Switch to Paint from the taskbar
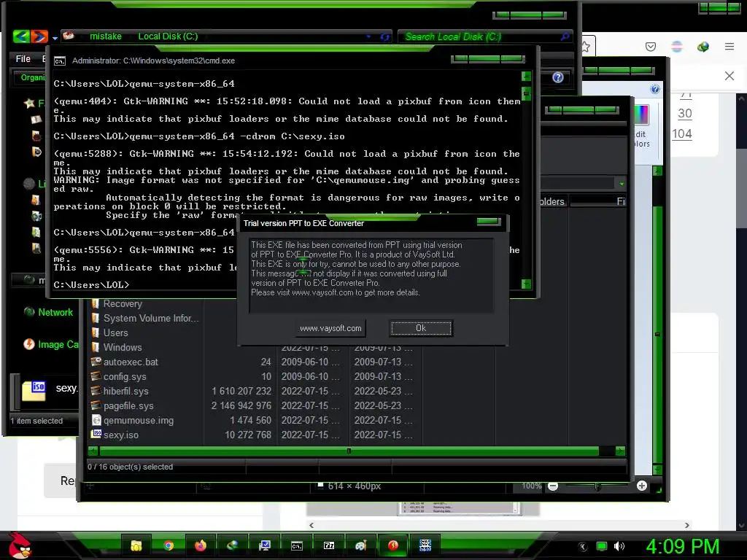 (x=361, y=545)
